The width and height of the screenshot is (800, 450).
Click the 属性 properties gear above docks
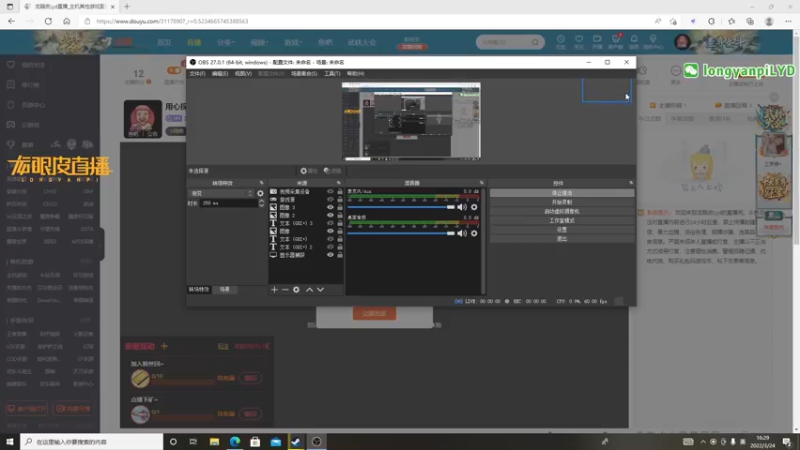tap(309, 171)
